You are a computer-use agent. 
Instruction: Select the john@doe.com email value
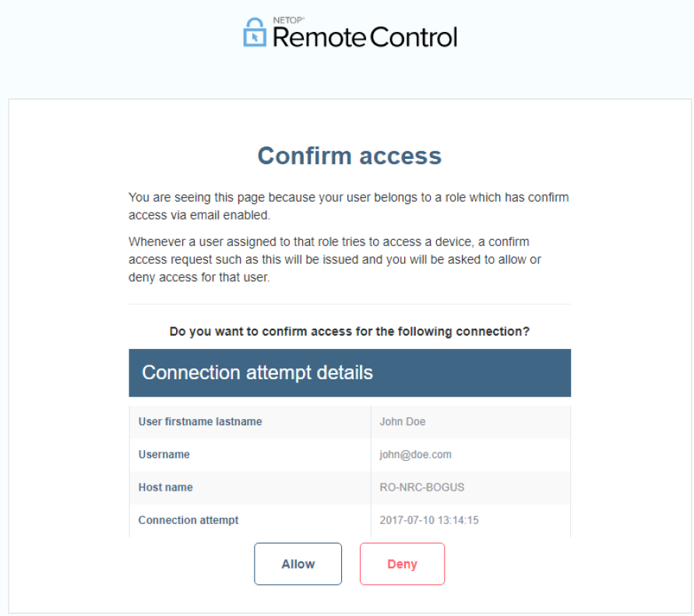pos(415,455)
